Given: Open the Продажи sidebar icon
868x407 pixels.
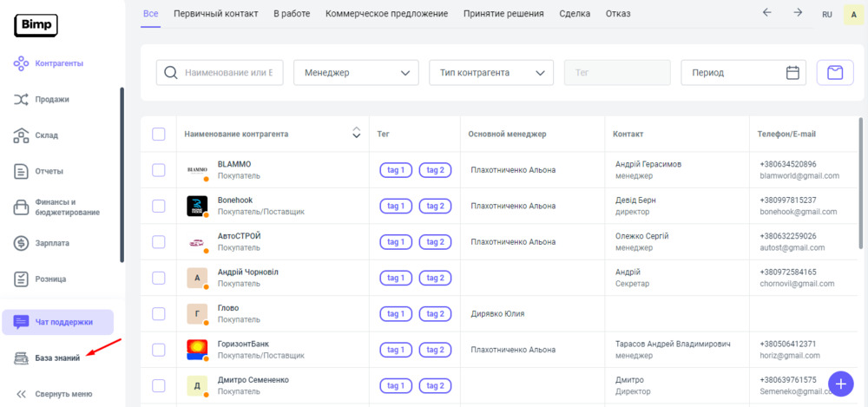Looking at the screenshot, I should coord(22,100).
